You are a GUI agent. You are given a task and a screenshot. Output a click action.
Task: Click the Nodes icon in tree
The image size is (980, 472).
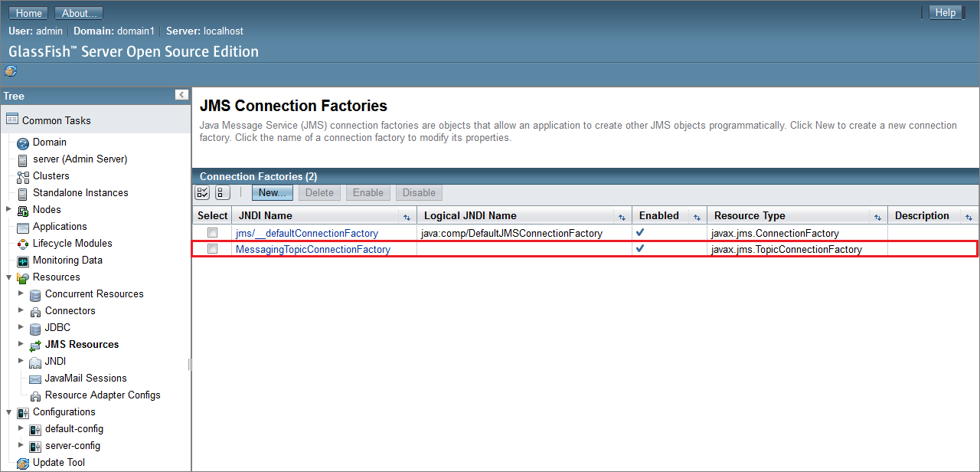click(23, 210)
